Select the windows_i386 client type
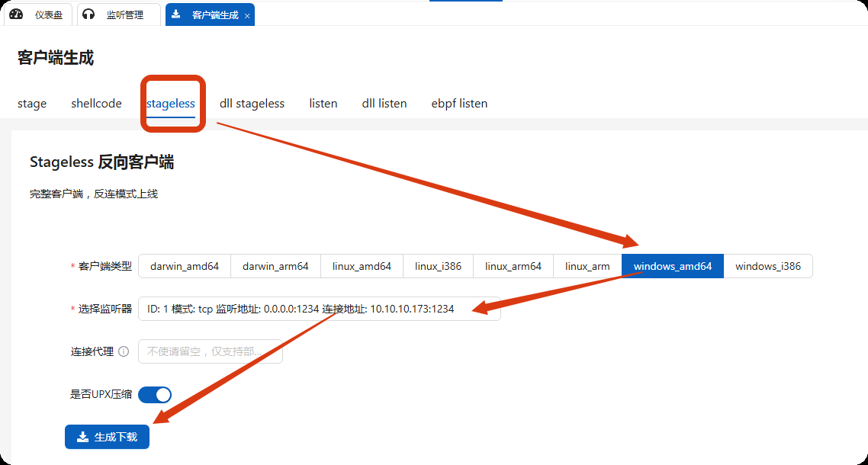 click(767, 266)
